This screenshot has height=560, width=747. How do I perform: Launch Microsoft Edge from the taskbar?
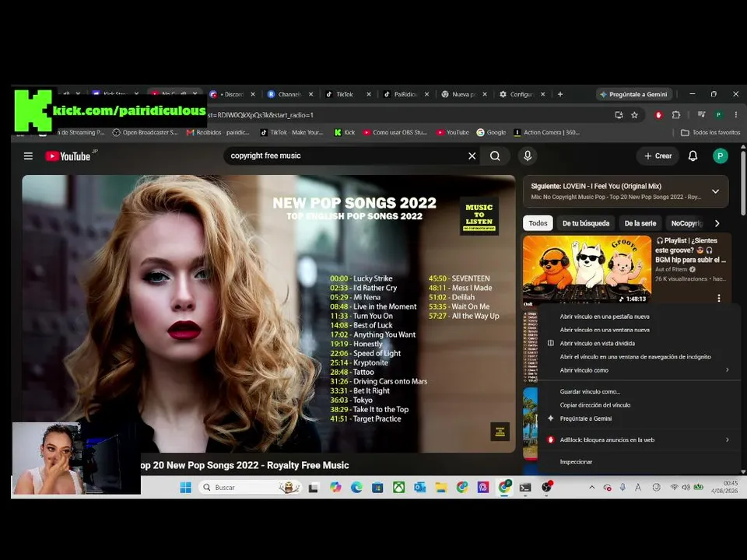tap(356, 487)
